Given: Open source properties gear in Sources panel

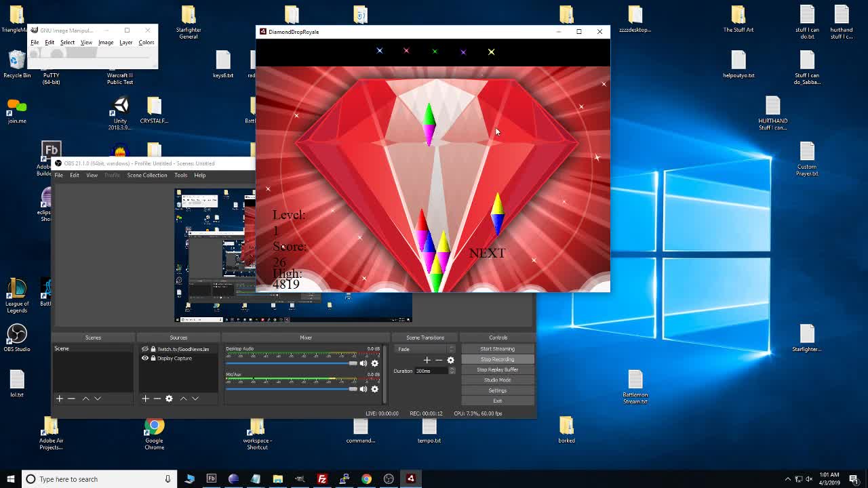Looking at the screenshot, I should pos(169,399).
